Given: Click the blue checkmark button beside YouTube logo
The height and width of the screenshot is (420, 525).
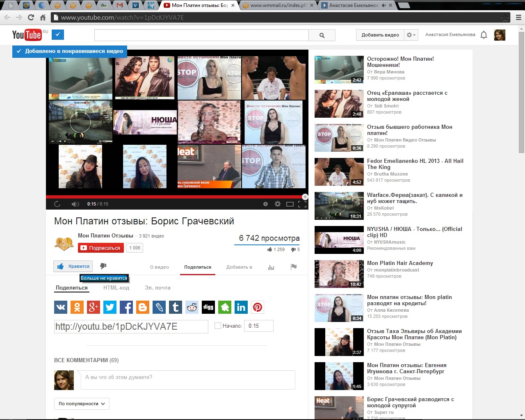Looking at the screenshot, I should pos(58,35).
